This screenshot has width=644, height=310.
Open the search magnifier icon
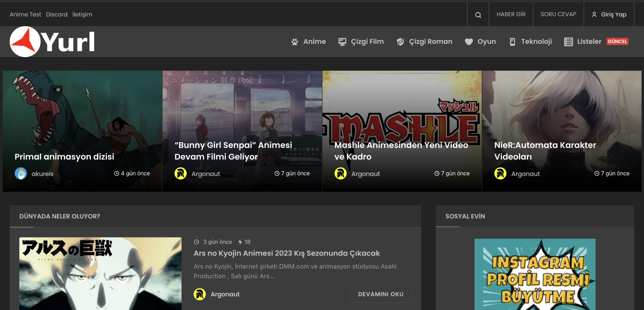click(x=478, y=15)
